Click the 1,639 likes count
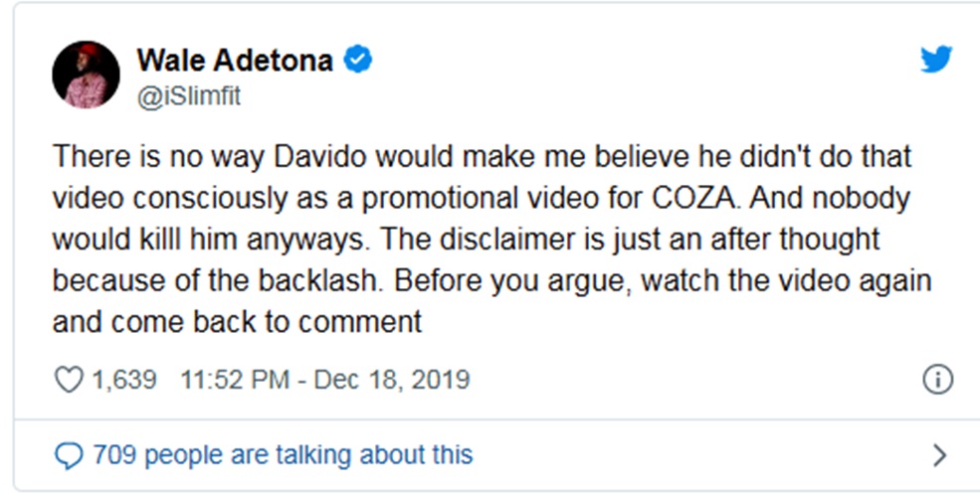The height and width of the screenshot is (498, 980). click(123, 380)
